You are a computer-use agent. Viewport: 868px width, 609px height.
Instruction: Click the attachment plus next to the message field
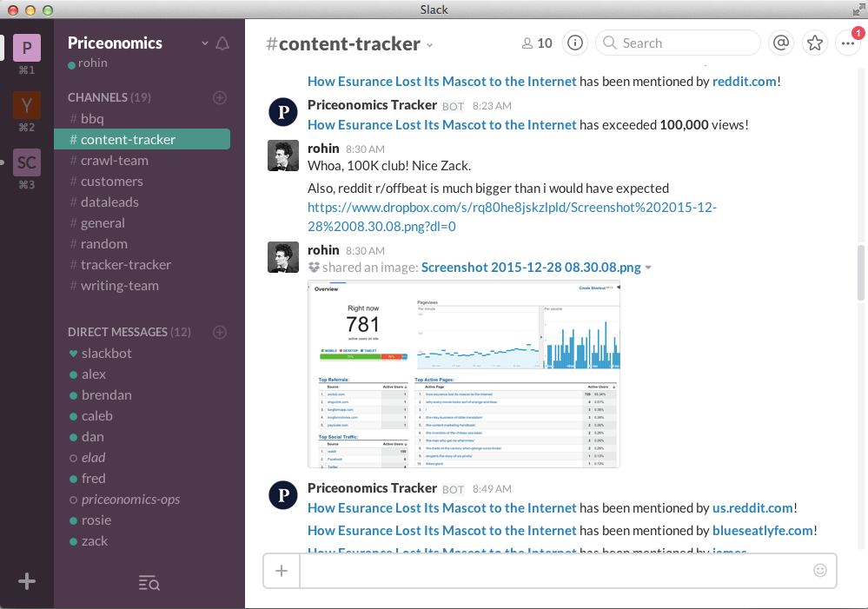tap(281, 570)
